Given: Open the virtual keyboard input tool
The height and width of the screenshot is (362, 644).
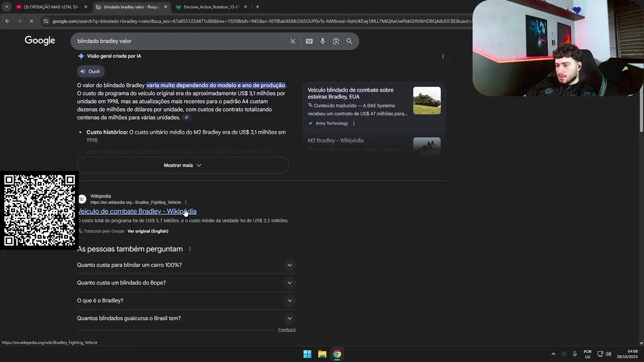Looking at the screenshot, I should tap(309, 41).
